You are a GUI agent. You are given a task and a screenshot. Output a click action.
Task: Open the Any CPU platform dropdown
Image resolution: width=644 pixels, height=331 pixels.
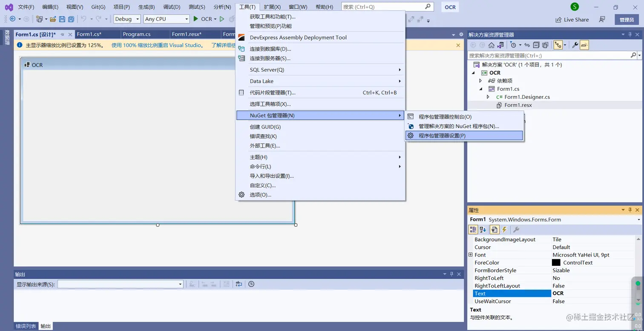tap(166, 19)
